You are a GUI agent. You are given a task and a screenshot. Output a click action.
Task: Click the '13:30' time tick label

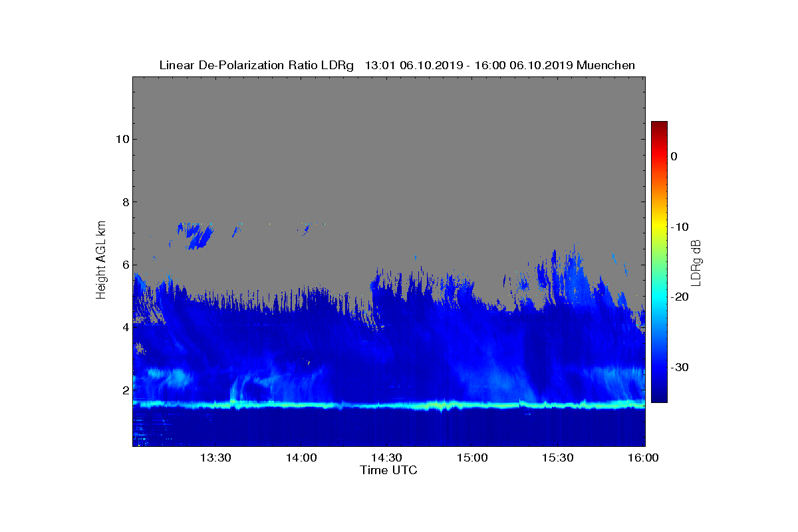[215, 458]
